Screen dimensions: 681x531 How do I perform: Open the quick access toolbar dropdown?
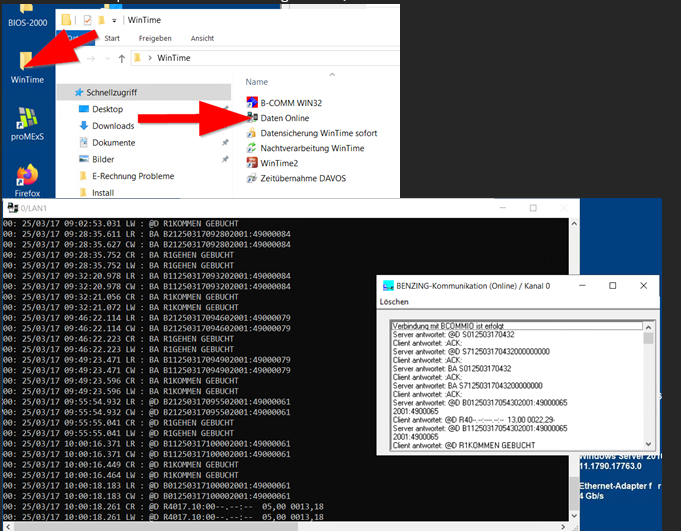114,20
